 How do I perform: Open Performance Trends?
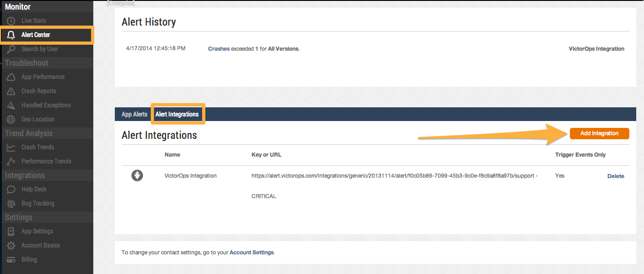click(46, 161)
